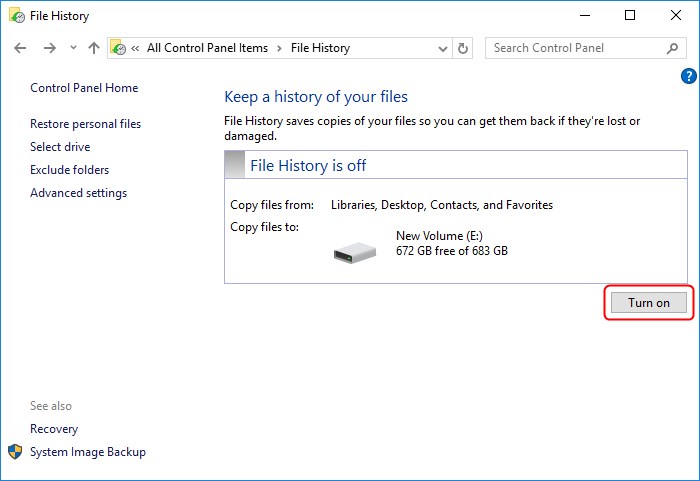Click the New Volume (E:) drive icon
The height and width of the screenshot is (481, 700).
coord(355,250)
